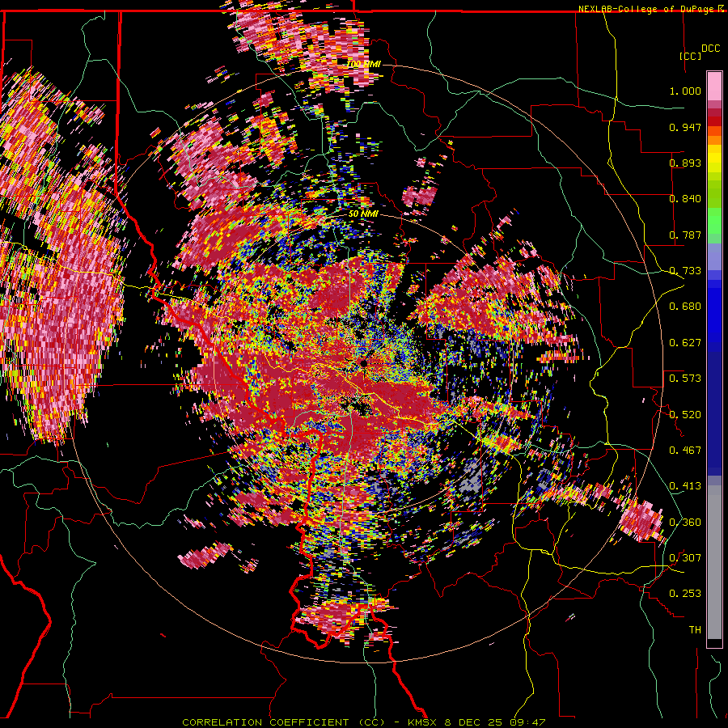The image size is (728, 728).
Task: Click the 0.893 scale label
Action: [x=685, y=163]
